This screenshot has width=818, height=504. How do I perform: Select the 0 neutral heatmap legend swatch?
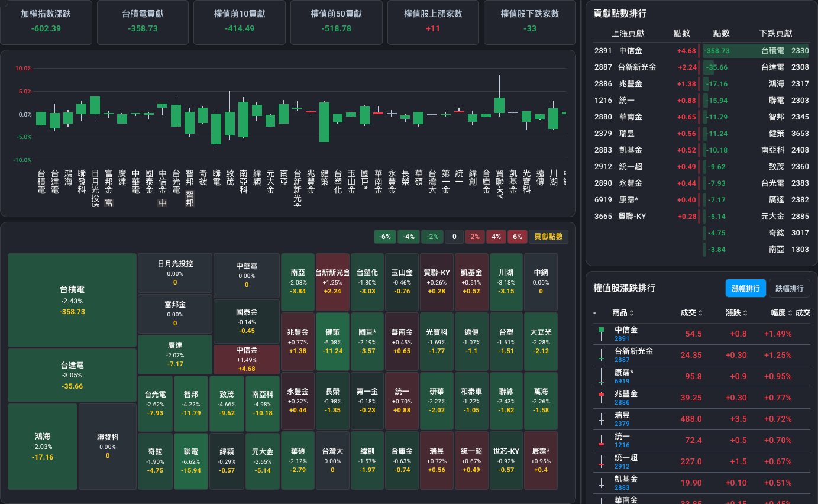click(454, 237)
